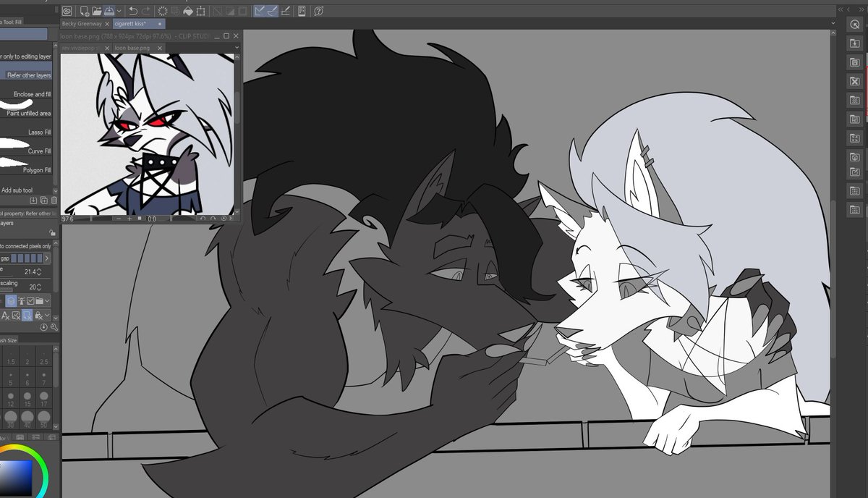Toggle Snap to Grid icon

(286, 11)
